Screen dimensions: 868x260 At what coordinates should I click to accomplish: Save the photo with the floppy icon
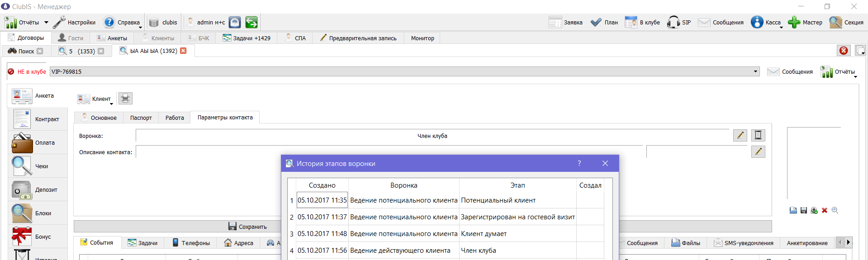coord(804,210)
